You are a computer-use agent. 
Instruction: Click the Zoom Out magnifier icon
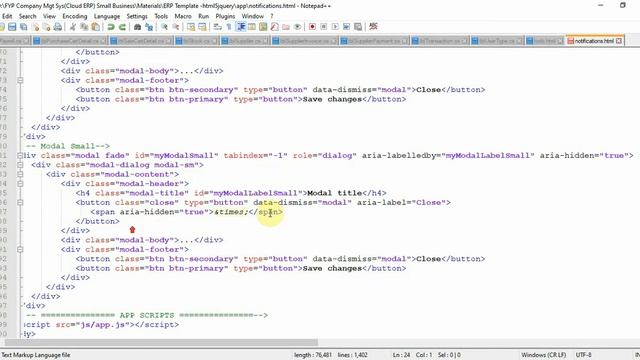tap(176, 27)
